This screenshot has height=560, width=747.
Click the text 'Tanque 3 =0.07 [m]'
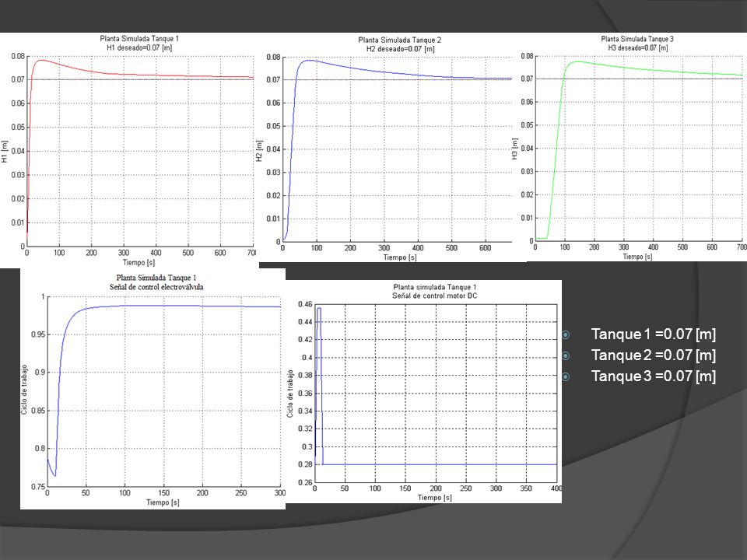tap(653, 376)
